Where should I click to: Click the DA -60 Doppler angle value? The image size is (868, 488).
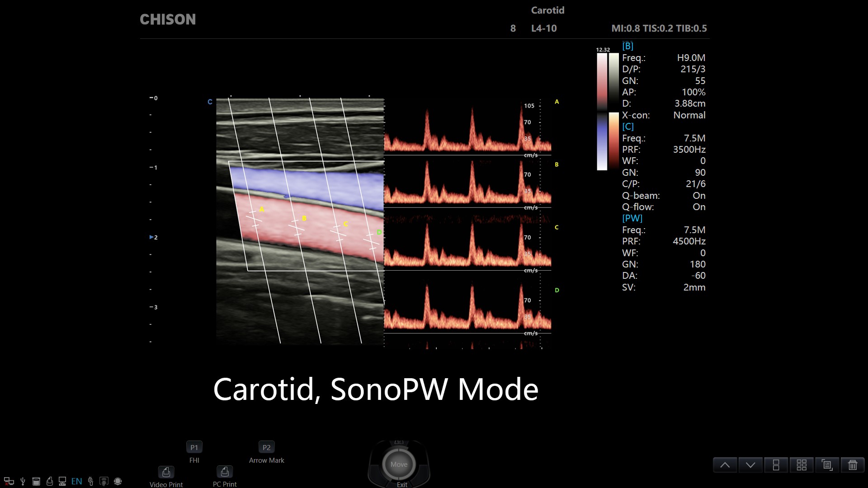coord(698,276)
